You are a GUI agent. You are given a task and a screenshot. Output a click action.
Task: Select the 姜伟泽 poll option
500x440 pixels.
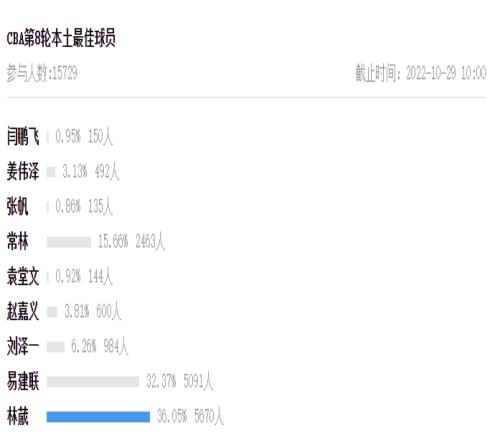[23, 172]
